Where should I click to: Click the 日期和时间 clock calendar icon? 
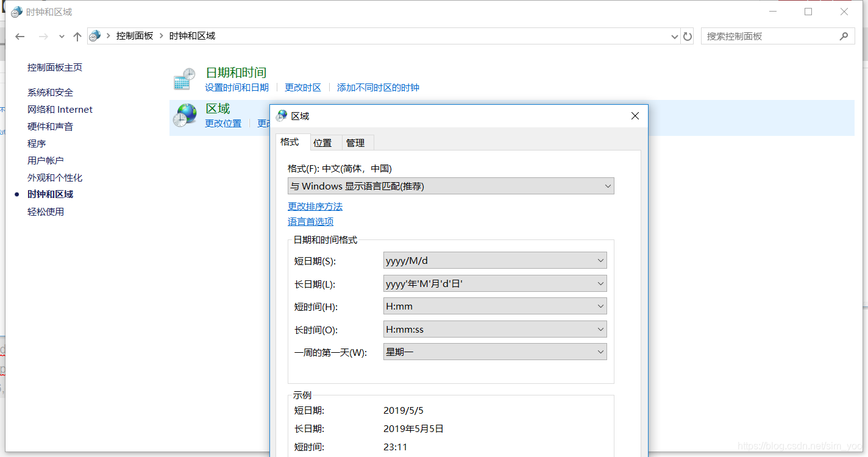click(184, 79)
